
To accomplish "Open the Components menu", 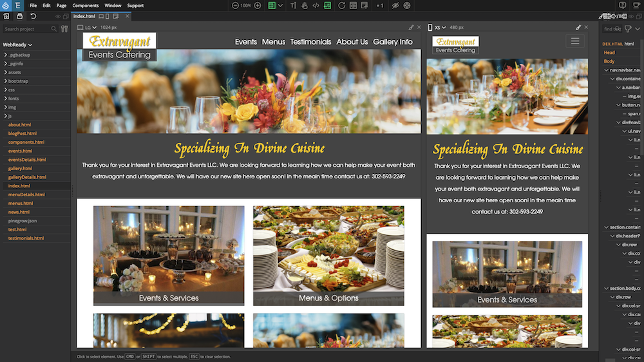I will tap(85, 5).
